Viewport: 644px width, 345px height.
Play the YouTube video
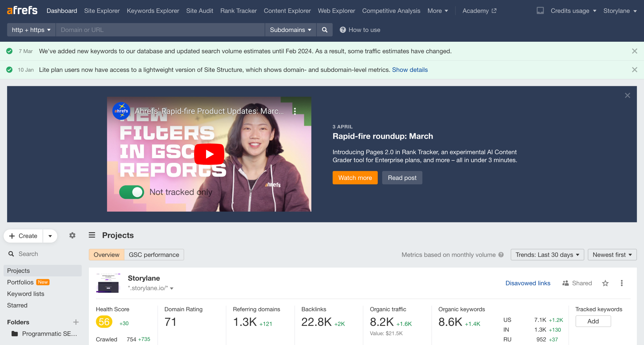(x=209, y=154)
